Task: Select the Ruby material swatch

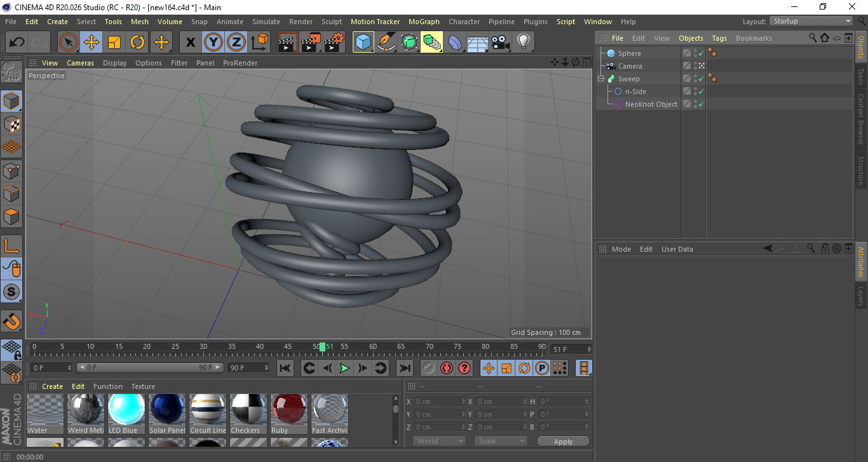Action: [290, 414]
